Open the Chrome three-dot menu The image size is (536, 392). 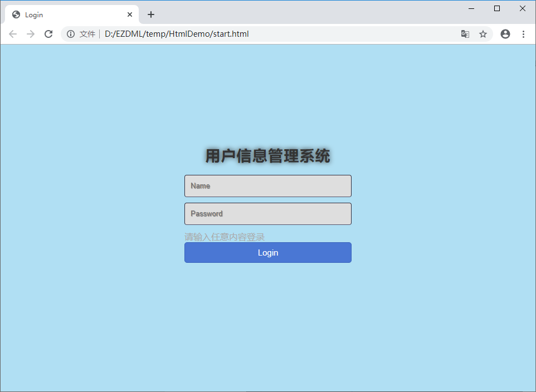coord(523,34)
